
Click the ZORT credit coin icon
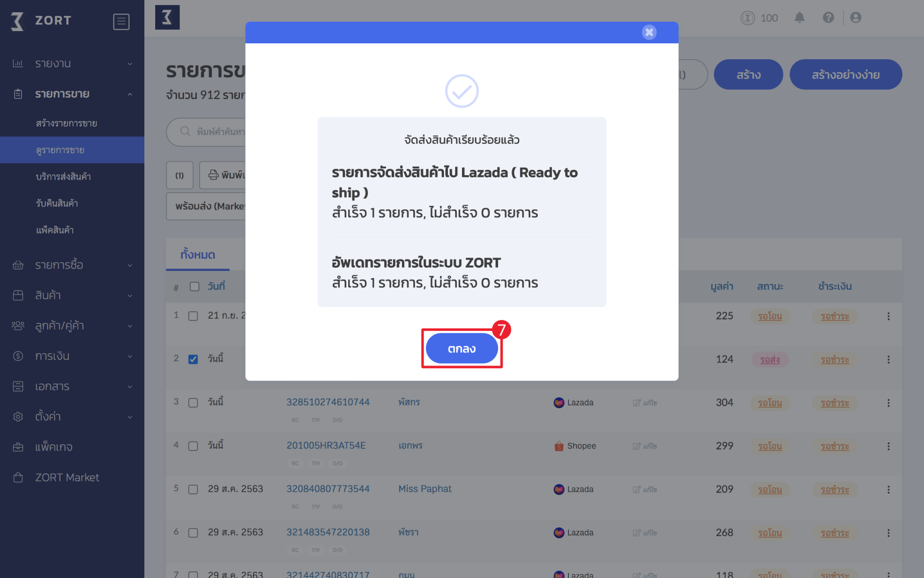click(x=748, y=18)
